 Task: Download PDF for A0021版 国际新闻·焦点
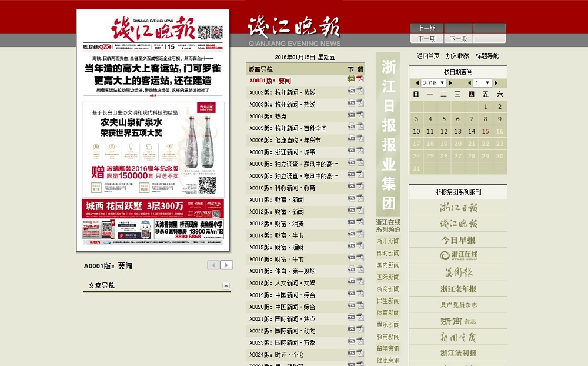(x=360, y=317)
